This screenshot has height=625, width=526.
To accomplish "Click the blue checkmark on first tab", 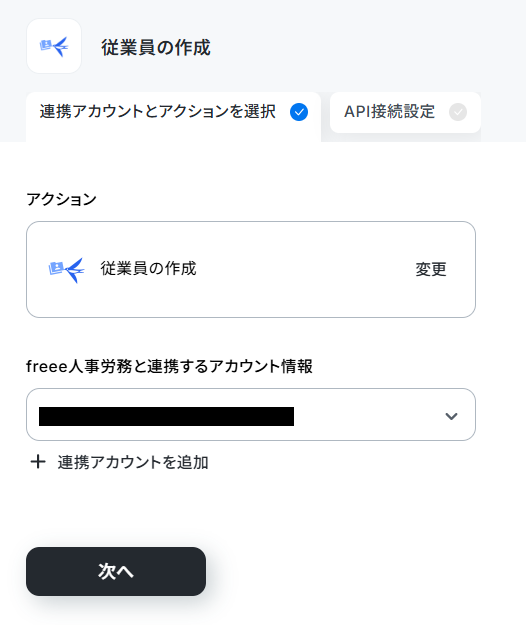I will click(x=299, y=112).
